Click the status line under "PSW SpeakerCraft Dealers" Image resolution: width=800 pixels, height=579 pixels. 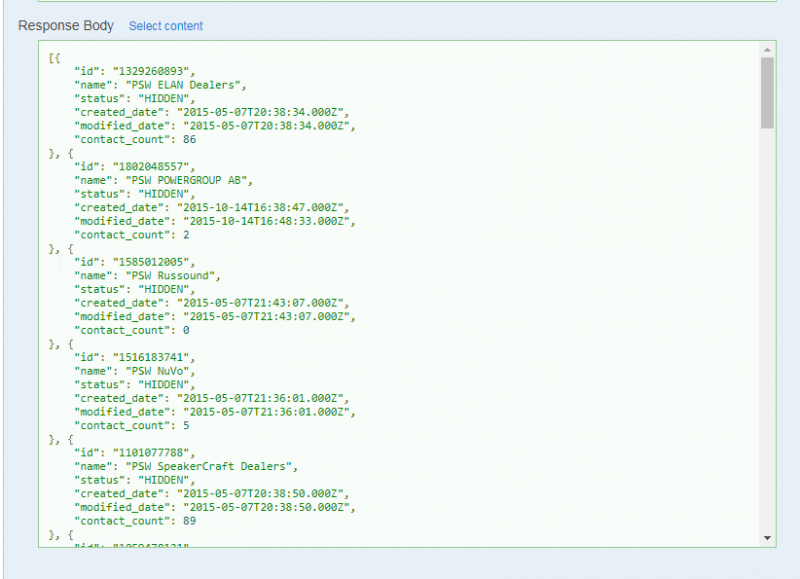tap(135, 480)
